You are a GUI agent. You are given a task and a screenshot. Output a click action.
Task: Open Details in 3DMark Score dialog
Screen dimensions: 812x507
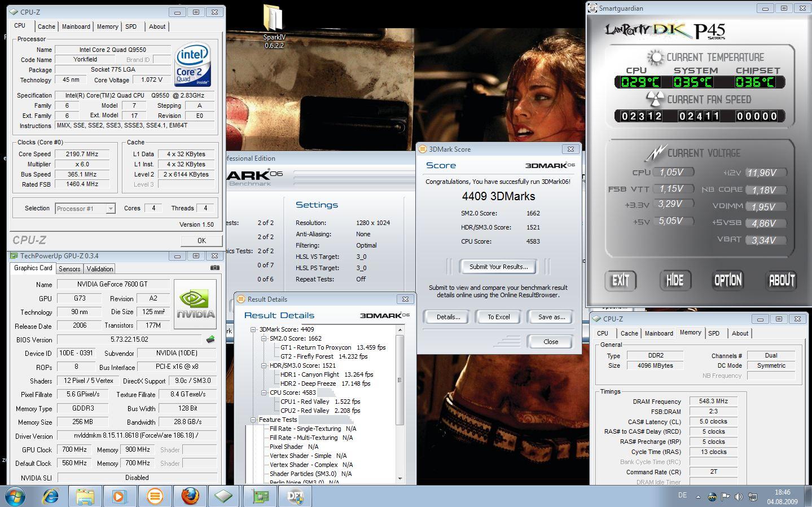(x=448, y=317)
